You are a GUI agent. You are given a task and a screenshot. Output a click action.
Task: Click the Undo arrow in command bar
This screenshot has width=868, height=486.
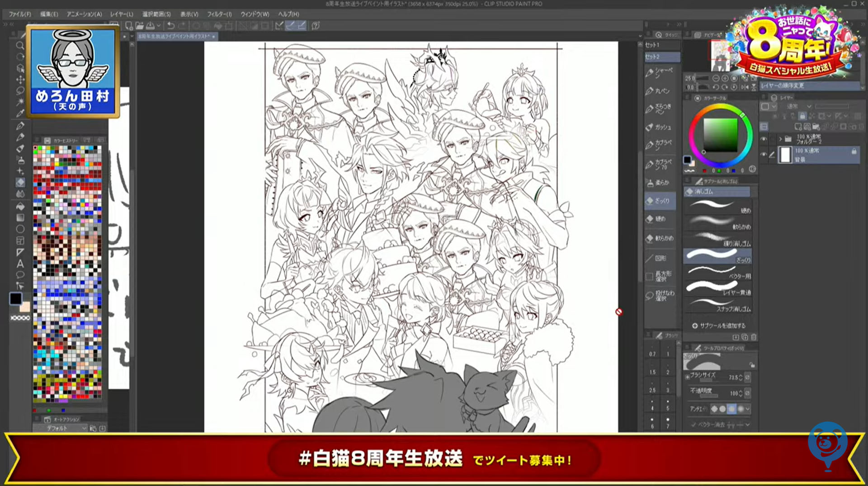click(x=171, y=26)
